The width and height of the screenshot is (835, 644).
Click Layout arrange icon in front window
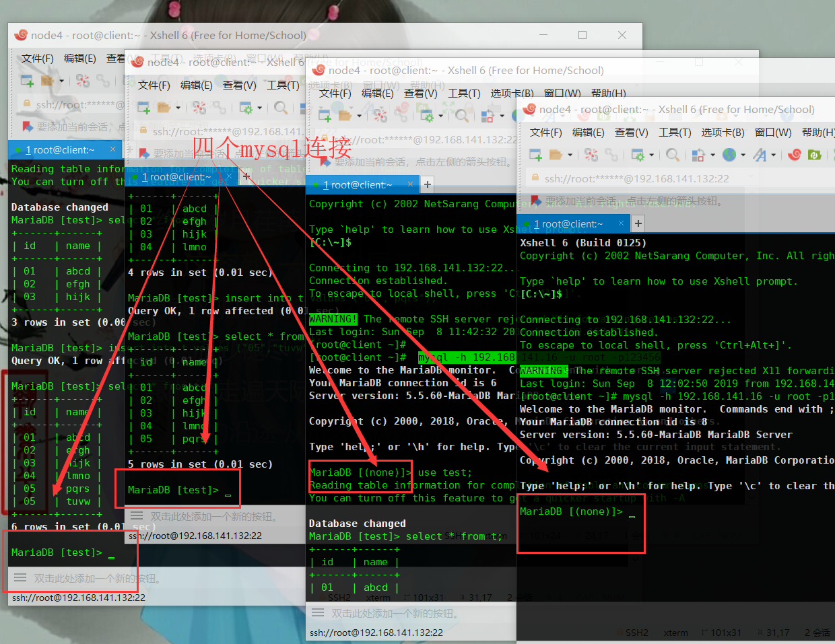click(x=698, y=155)
